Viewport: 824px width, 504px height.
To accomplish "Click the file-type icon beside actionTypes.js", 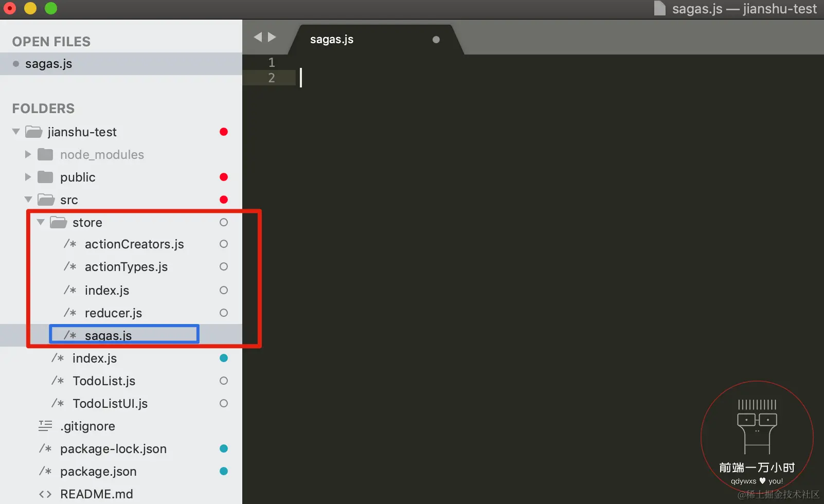I will (x=70, y=266).
